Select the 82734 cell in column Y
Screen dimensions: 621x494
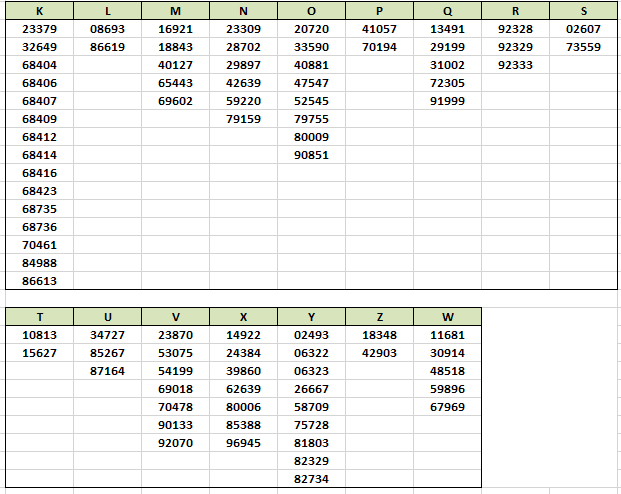(x=311, y=479)
